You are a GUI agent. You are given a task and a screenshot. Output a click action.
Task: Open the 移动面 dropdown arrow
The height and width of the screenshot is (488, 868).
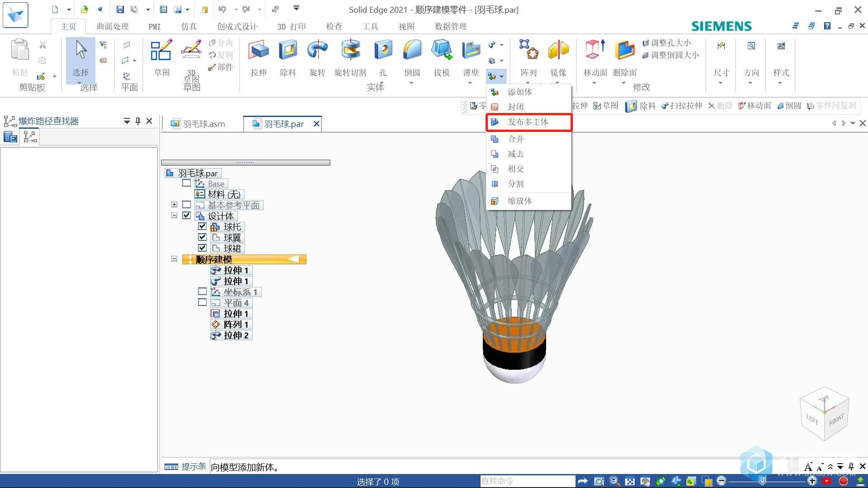click(594, 83)
